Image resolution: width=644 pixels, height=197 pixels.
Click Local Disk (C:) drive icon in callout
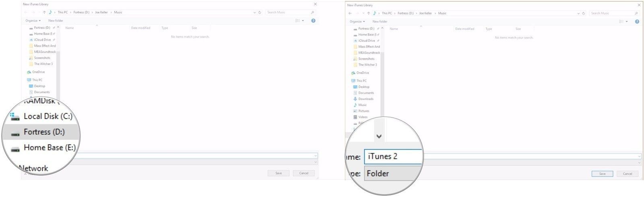pos(15,117)
